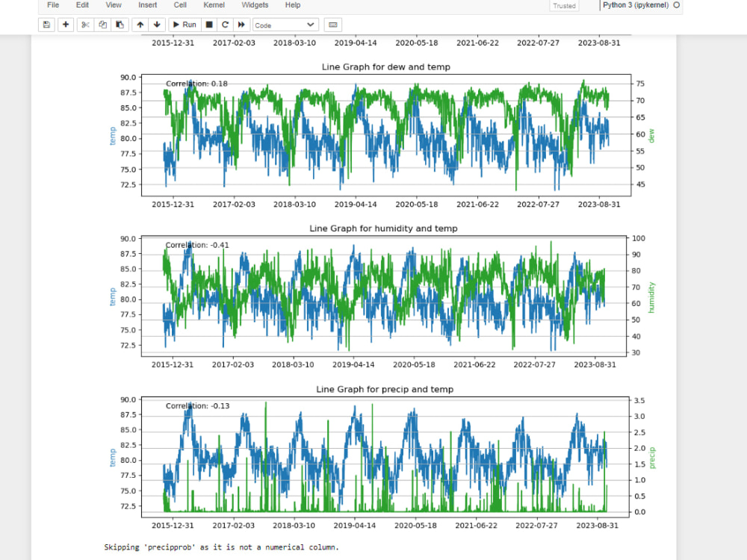Screen dimensions: 747x560
Task: Click the Python 3 (ipykernel) kernel name
Action: (636, 5)
